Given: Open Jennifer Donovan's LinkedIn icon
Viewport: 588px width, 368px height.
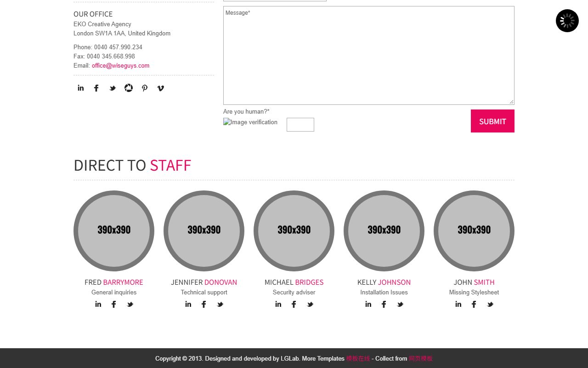Looking at the screenshot, I should pyautogui.click(x=188, y=304).
